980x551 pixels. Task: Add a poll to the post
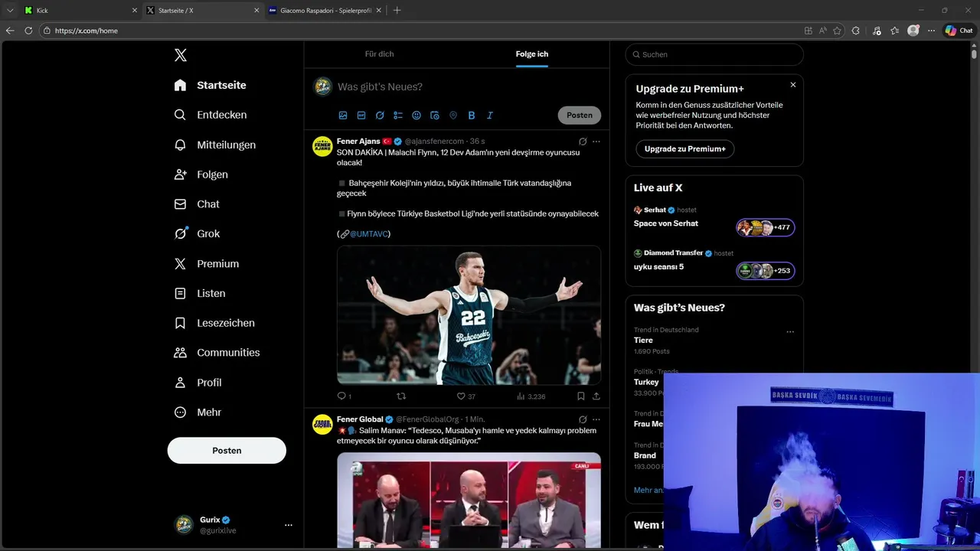[398, 116]
